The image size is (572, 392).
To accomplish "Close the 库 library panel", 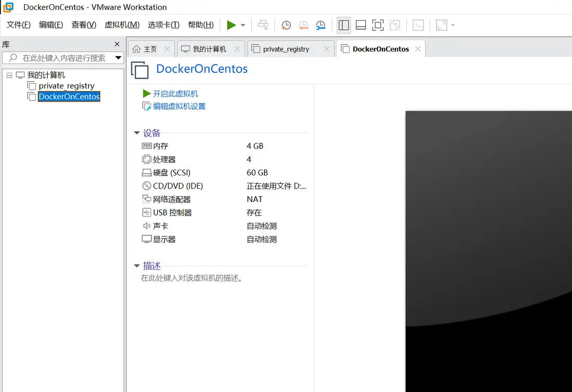I will point(117,44).
